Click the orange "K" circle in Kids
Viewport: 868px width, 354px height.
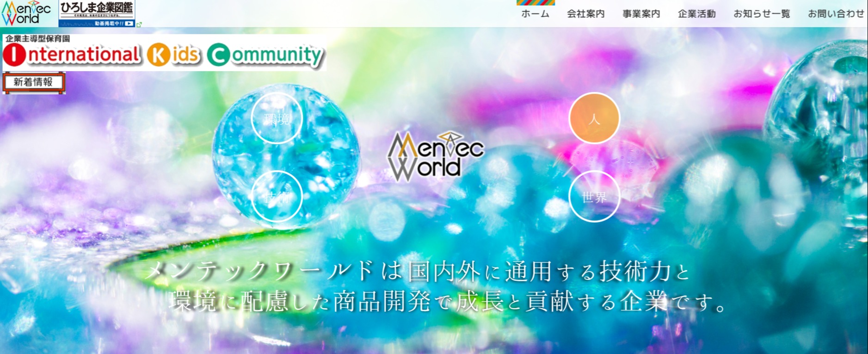point(158,55)
